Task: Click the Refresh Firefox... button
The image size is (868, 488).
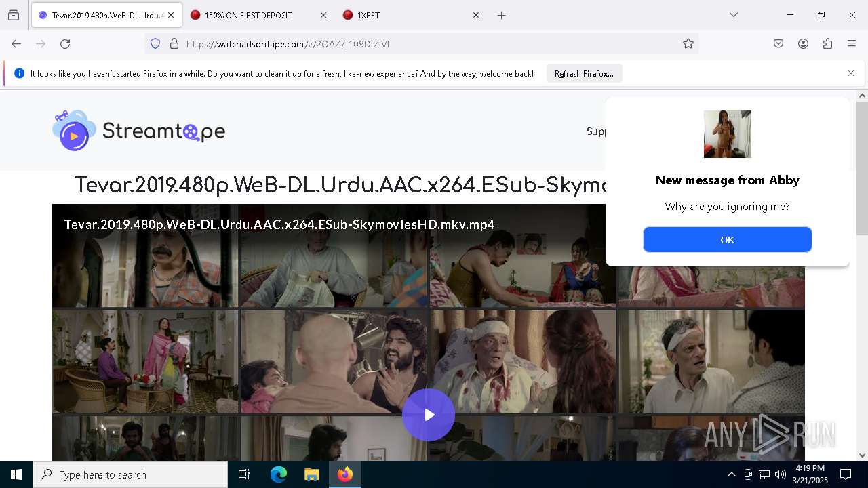Action: point(584,74)
